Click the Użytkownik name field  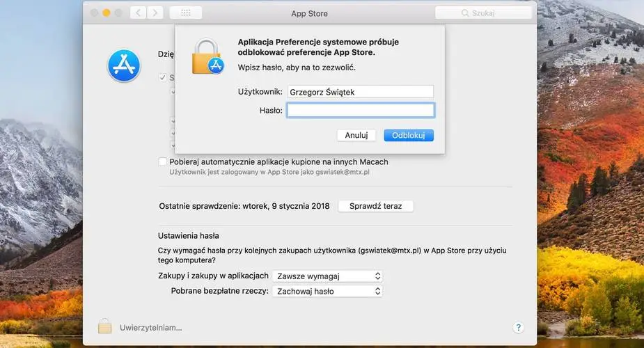(361, 92)
